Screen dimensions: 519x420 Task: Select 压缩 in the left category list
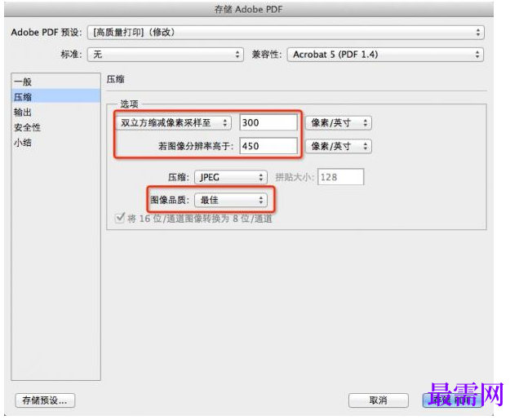coord(55,96)
